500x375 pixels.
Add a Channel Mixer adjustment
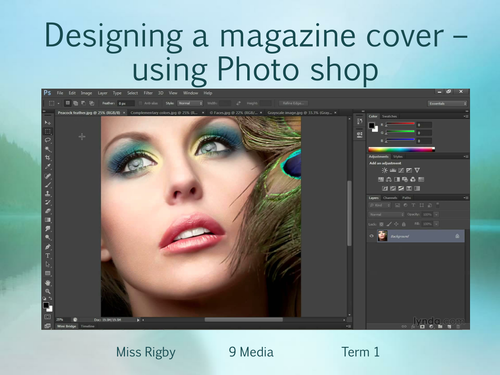(x=413, y=179)
